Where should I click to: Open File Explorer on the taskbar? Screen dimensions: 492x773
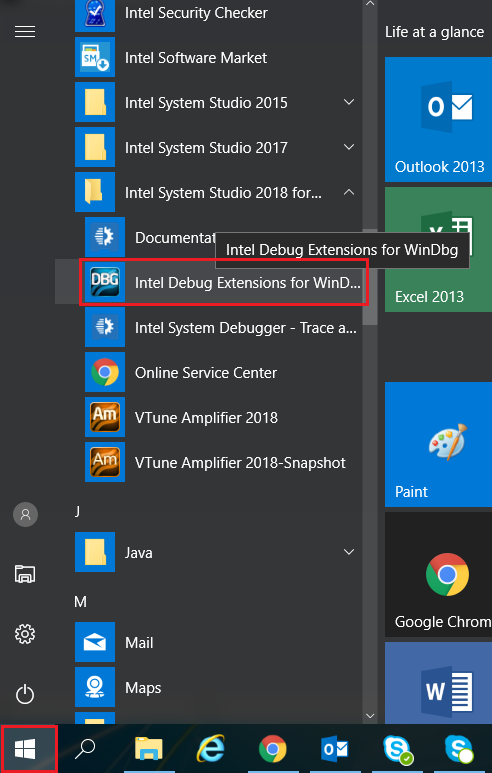pos(149,749)
